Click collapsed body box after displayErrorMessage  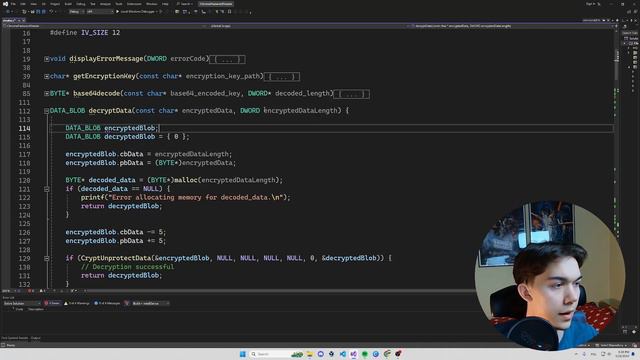[227, 59]
